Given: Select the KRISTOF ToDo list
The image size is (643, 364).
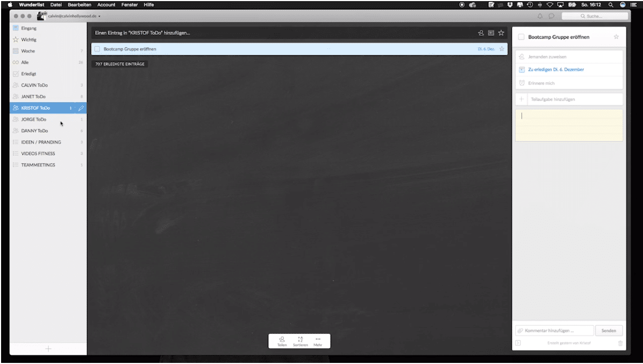Looking at the screenshot, I should (x=48, y=108).
